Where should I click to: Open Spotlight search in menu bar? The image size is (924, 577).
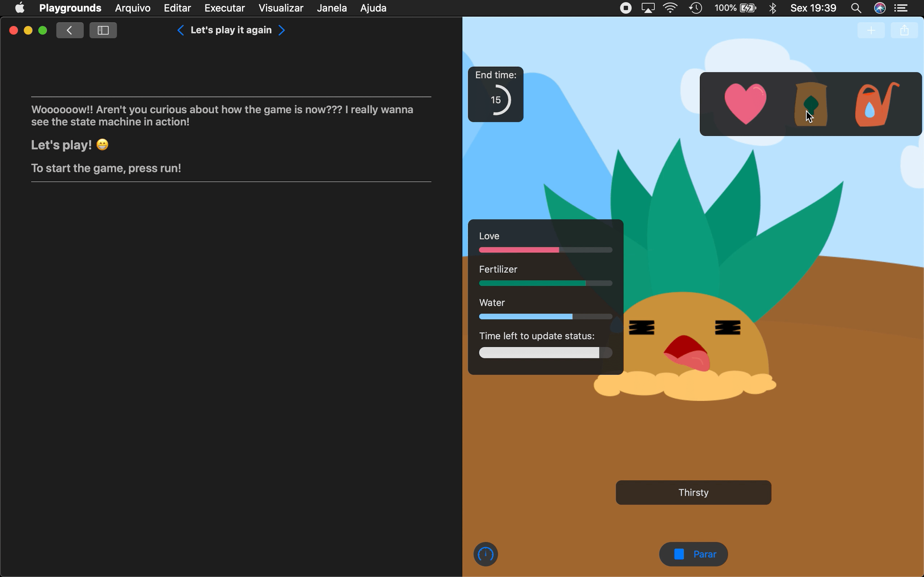pyautogui.click(x=856, y=8)
